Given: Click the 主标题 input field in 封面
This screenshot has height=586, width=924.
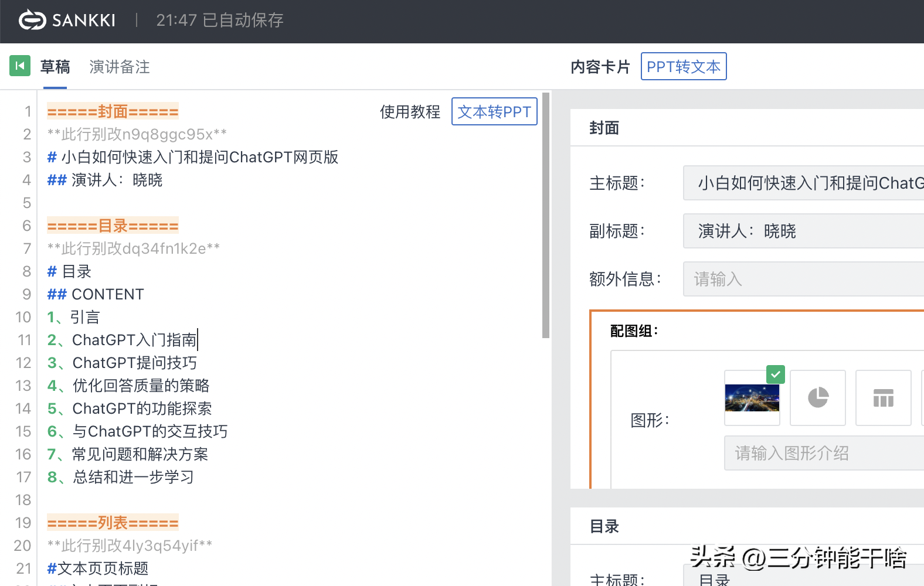Looking at the screenshot, I should pyautogui.click(x=803, y=183).
